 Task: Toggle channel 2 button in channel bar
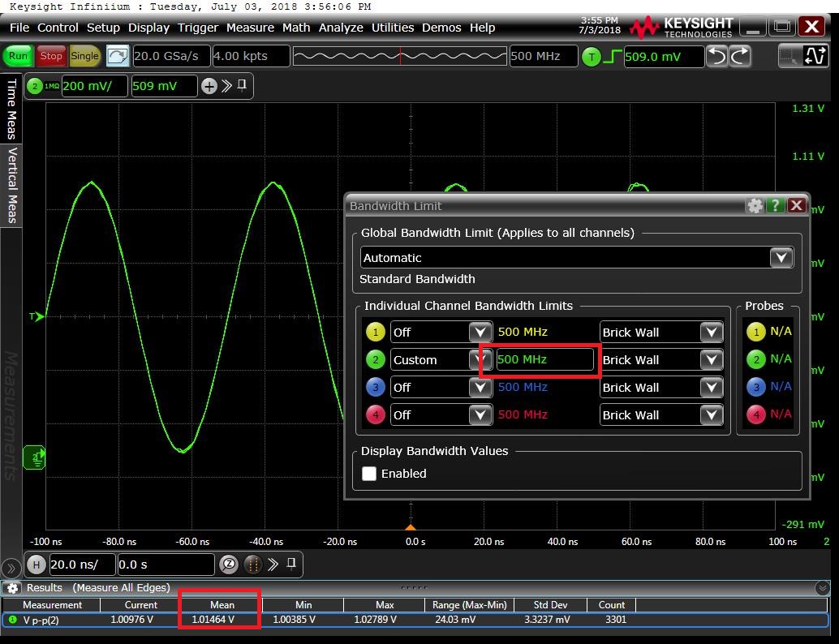[35, 86]
